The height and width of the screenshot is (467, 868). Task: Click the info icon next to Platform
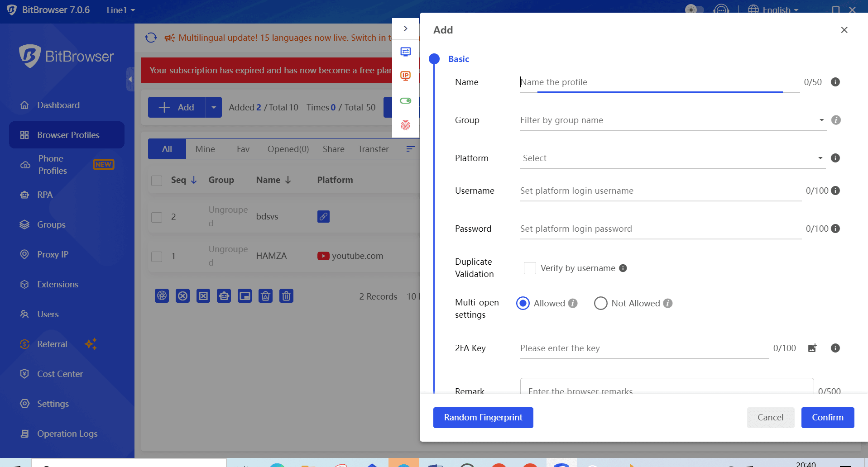click(835, 158)
